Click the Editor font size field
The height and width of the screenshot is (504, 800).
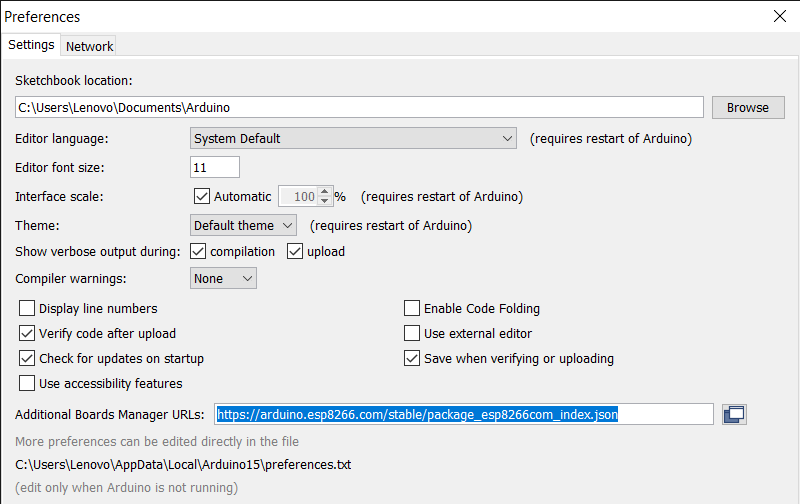pos(215,167)
